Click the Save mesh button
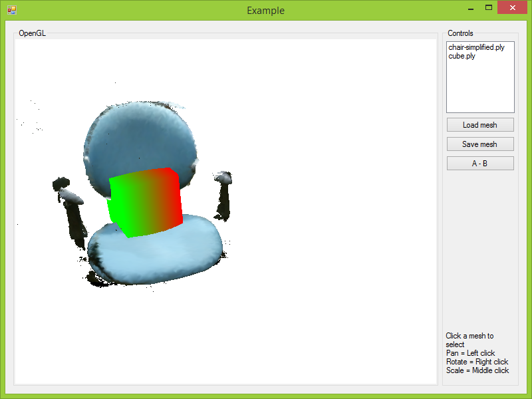 (480, 144)
